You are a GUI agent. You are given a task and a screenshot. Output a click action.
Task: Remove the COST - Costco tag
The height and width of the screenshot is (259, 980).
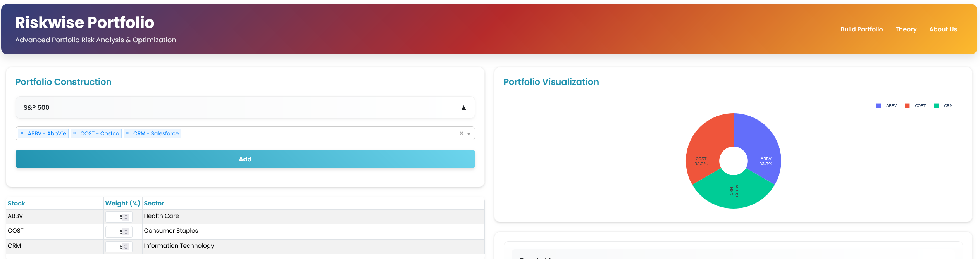tap(74, 133)
